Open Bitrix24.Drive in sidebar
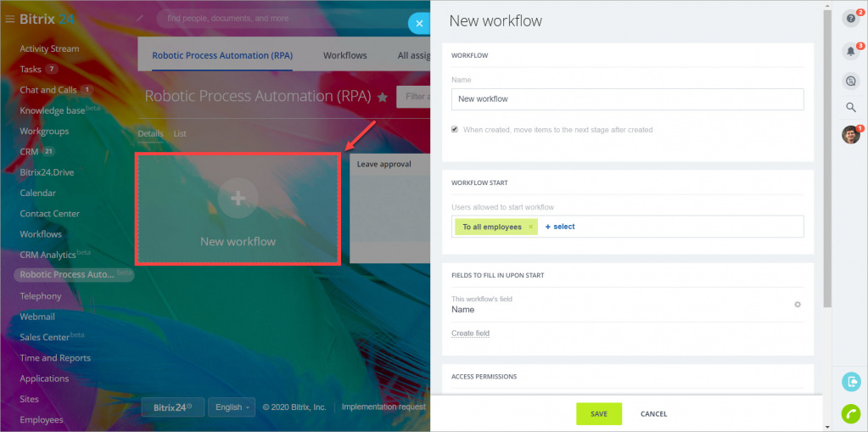 [x=47, y=172]
